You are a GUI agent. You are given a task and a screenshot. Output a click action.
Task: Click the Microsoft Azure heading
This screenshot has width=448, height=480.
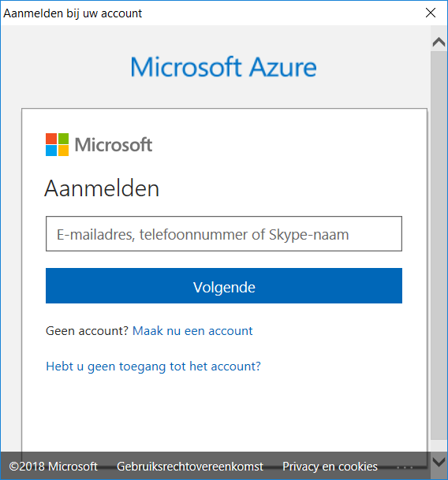(224, 67)
